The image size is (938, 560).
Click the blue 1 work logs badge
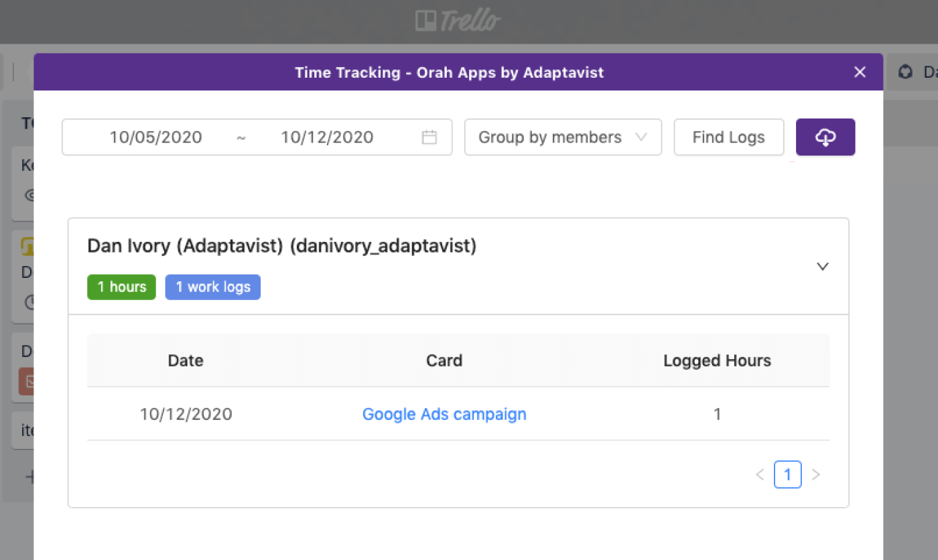(x=212, y=287)
